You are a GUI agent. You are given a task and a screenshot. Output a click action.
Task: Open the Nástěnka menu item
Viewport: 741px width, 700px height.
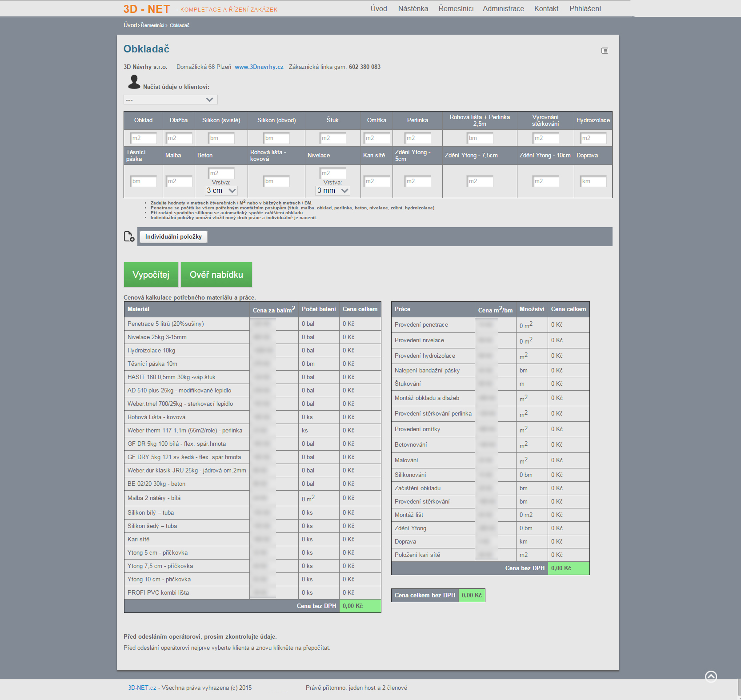(x=413, y=8)
